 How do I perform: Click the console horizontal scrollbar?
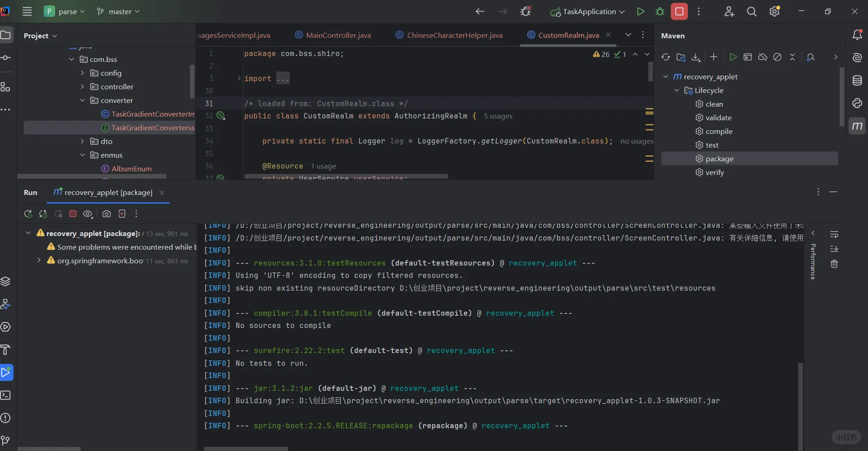tap(246, 449)
